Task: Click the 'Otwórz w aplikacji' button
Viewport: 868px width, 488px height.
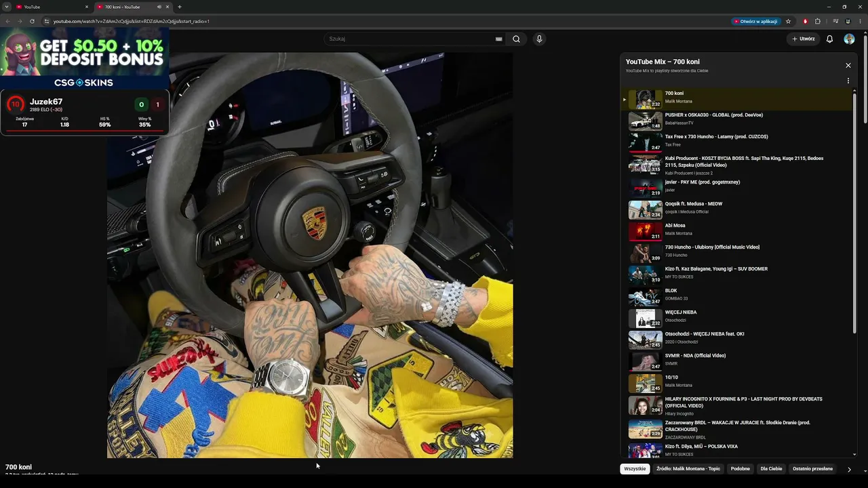Action: [x=755, y=21]
